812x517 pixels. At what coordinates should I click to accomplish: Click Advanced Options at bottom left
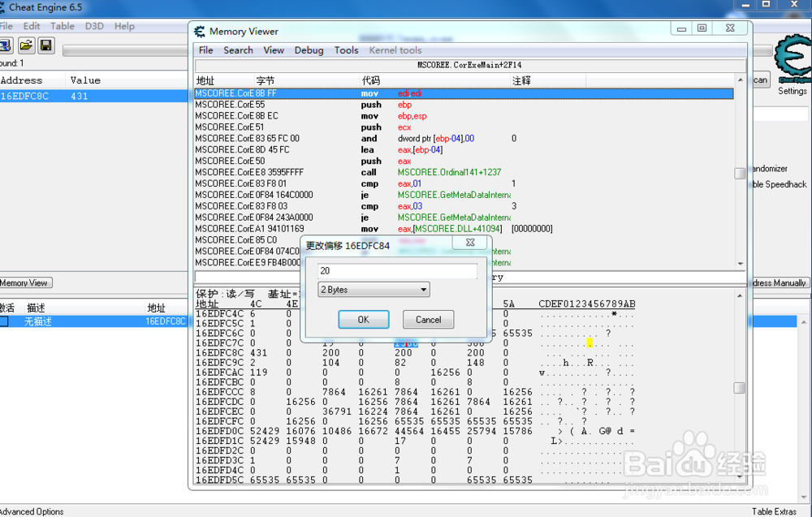[x=32, y=511]
